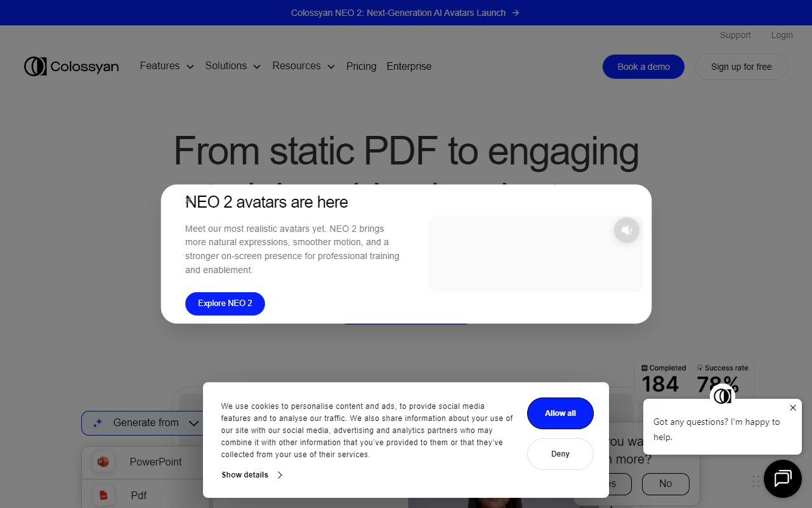
Task: Unmute the NEO 2 video speaker icon
Action: (x=626, y=230)
